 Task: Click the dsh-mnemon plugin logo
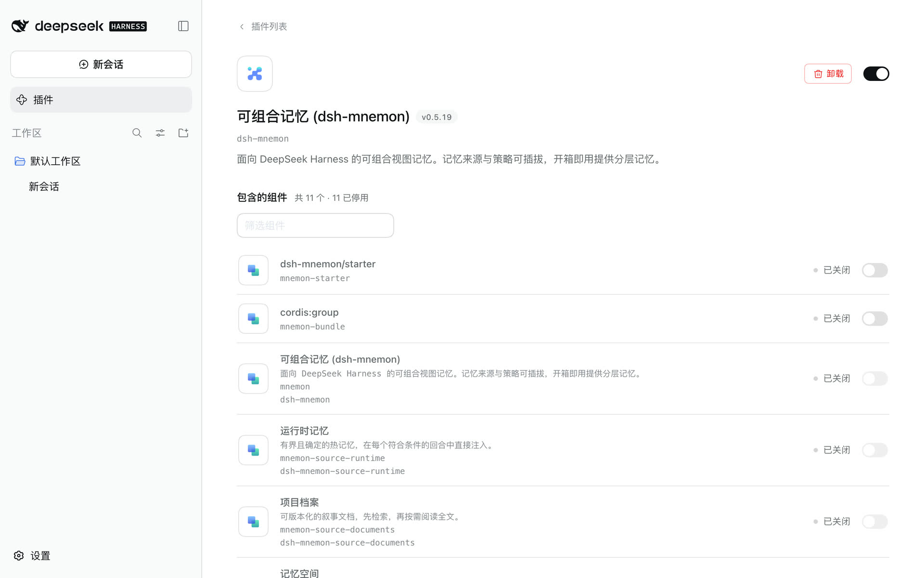pos(255,74)
